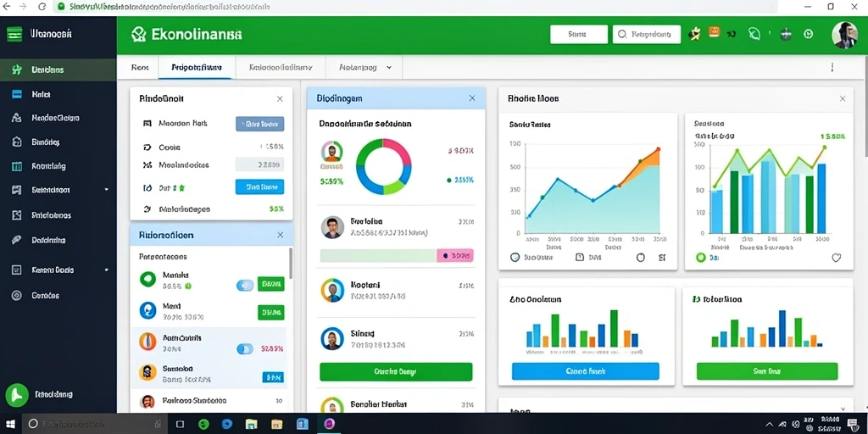Screen dimensions: 868x434
Task: Click the blue ring icon in the second list row
Action: (147, 310)
